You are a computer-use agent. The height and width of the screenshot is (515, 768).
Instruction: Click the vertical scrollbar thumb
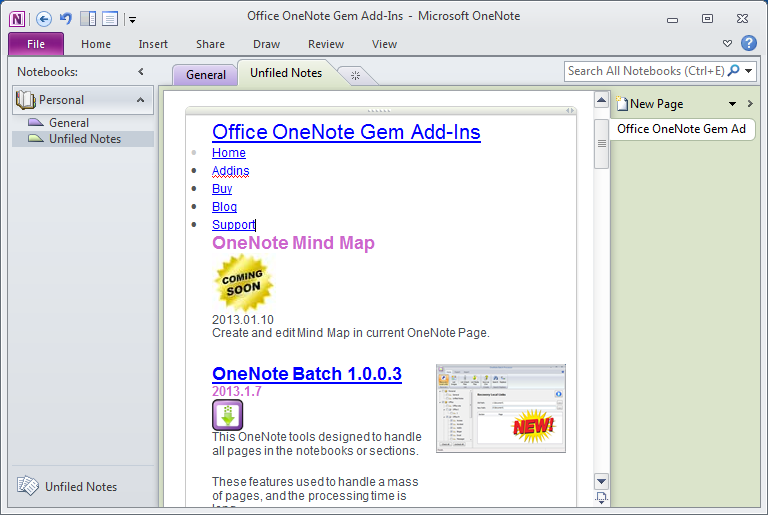click(601, 144)
